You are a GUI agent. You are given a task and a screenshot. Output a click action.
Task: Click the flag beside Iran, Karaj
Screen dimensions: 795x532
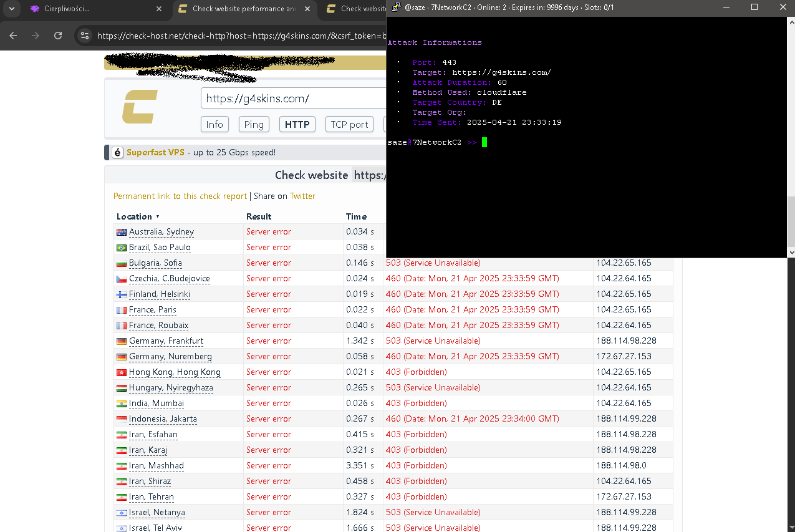click(122, 450)
